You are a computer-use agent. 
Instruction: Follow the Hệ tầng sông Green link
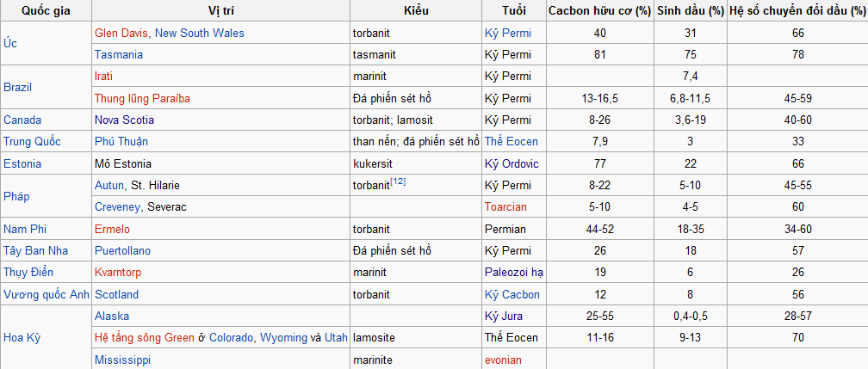point(145,337)
